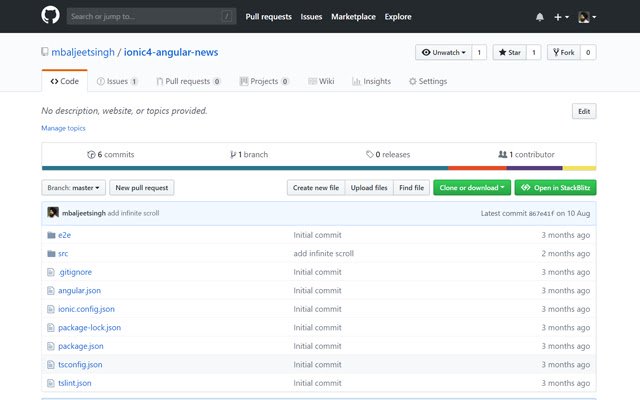Open mbaljeetsingh author link in commit bar
The width and height of the screenshot is (640, 400).
pos(84,213)
